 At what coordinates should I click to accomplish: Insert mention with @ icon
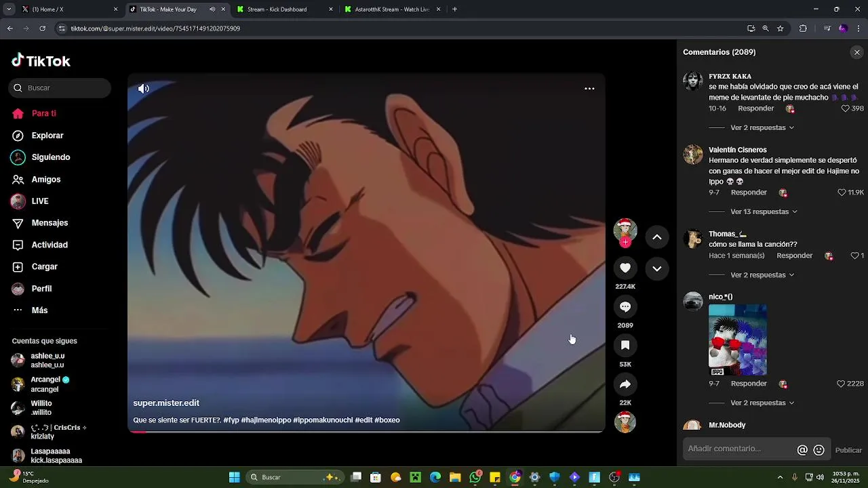coord(802,450)
